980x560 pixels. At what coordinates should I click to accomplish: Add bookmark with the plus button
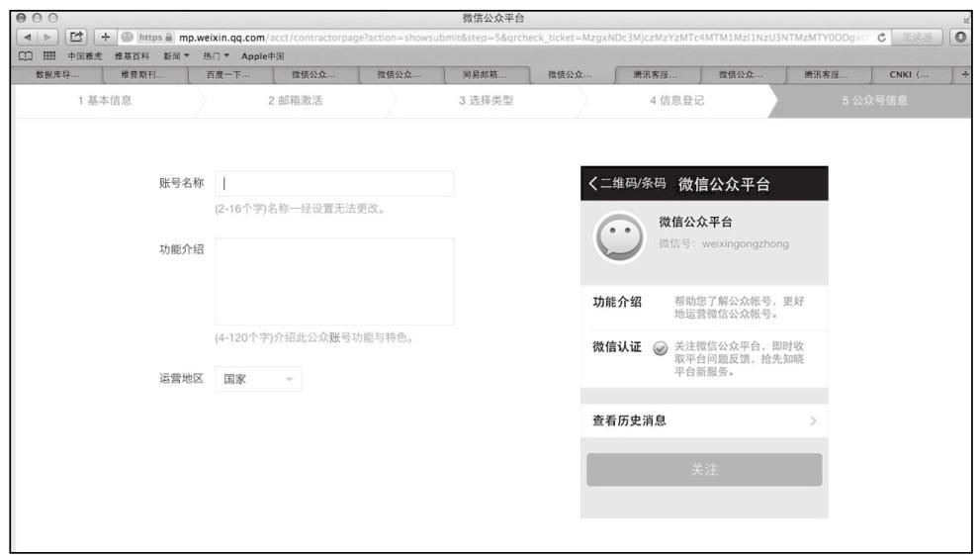[x=105, y=37]
